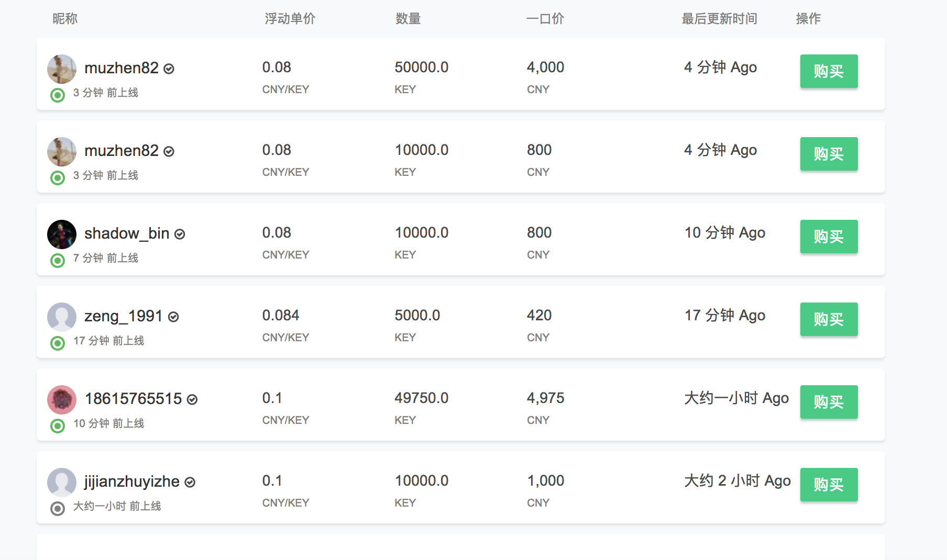The width and height of the screenshot is (947, 560).
Task: Click the first muzhen82 avatar (50000 KEY)
Action: (x=62, y=69)
